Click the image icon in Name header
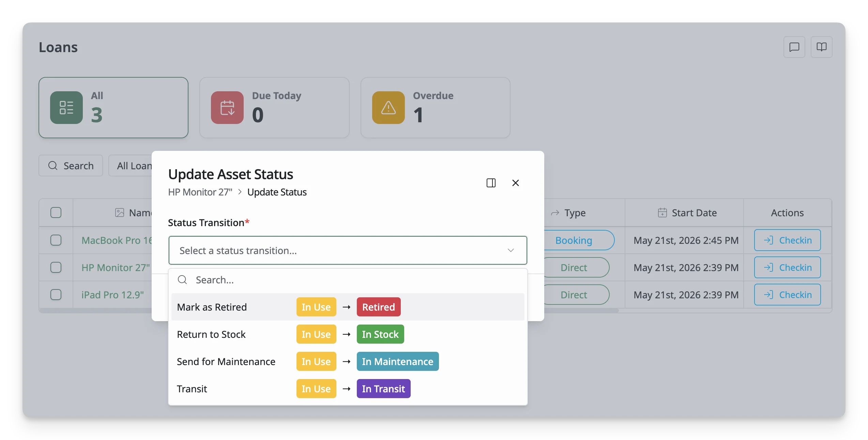 coord(120,213)
